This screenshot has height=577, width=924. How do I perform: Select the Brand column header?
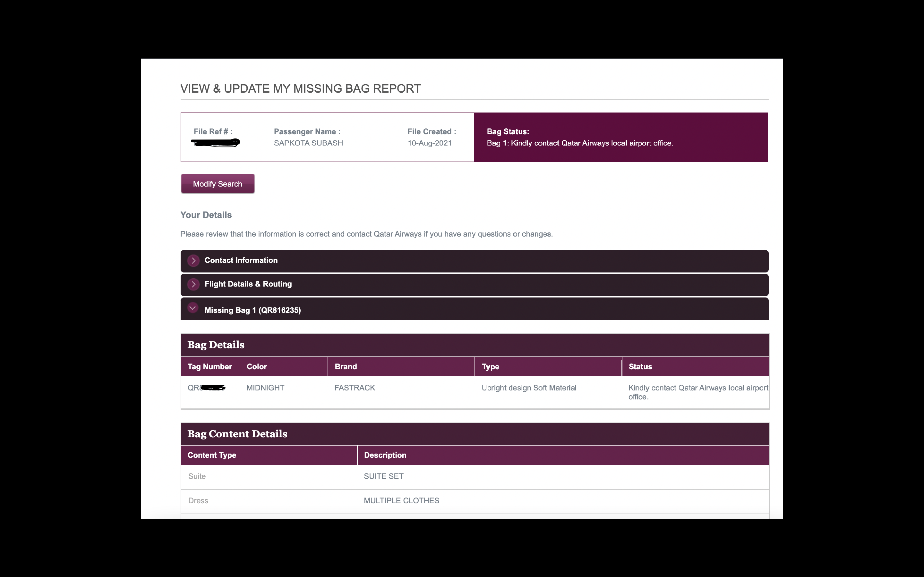[345, 366]
